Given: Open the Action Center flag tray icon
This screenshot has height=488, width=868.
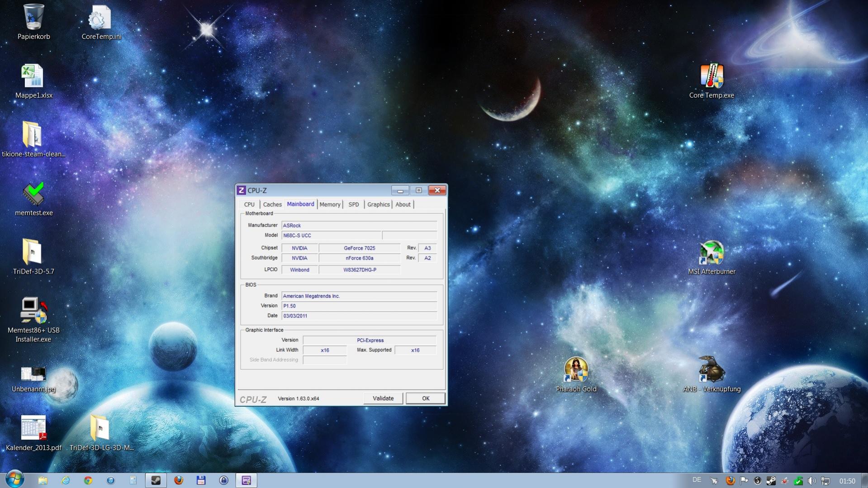Looking at the screenshot, I should 744,481.
